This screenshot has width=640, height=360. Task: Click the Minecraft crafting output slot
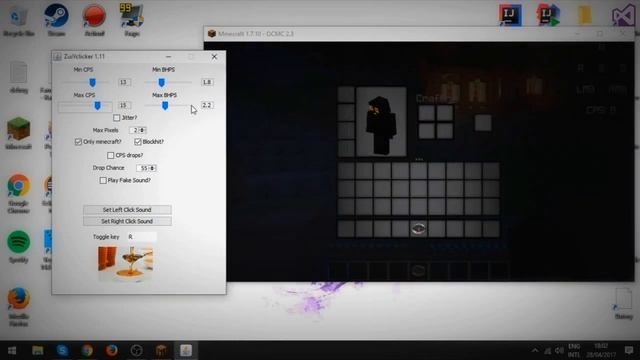(483, 122)
